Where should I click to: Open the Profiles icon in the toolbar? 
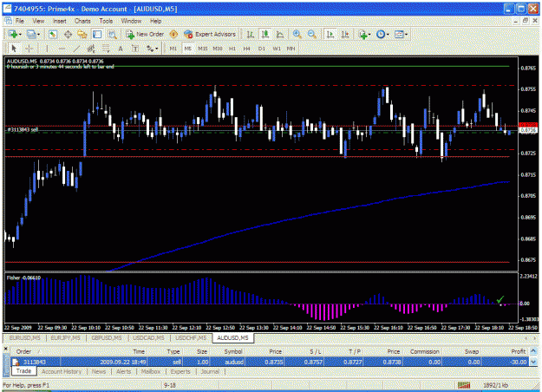tap(31, 34)
